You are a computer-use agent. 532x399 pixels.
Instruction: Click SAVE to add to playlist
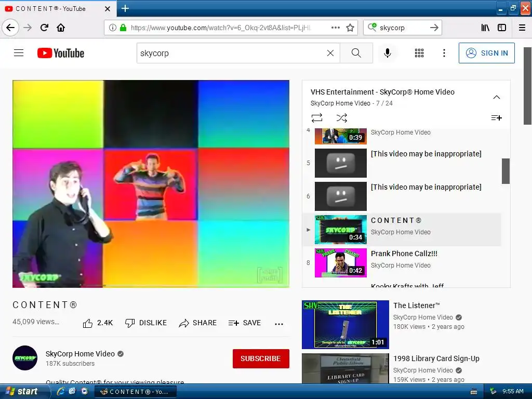click(245, 323)
